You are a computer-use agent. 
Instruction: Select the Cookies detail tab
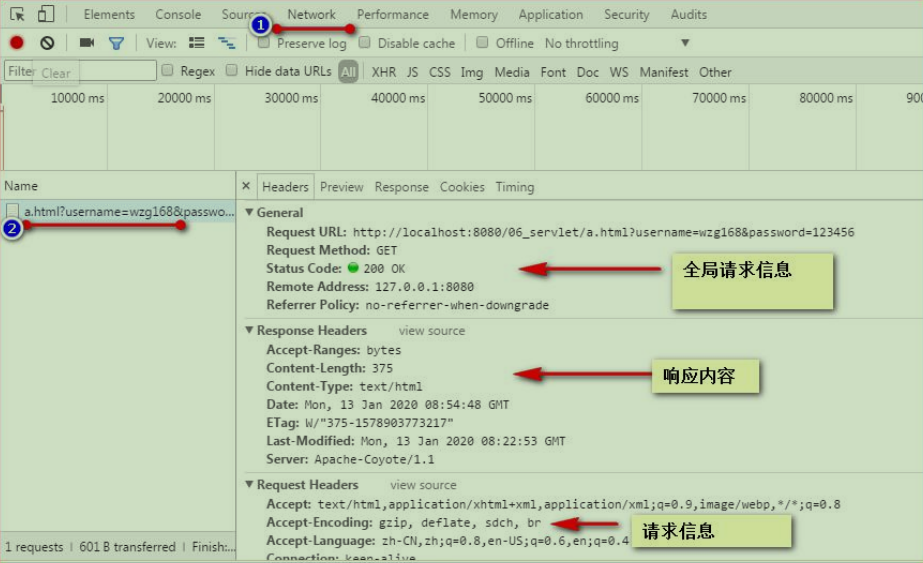[x=462, y=187]
